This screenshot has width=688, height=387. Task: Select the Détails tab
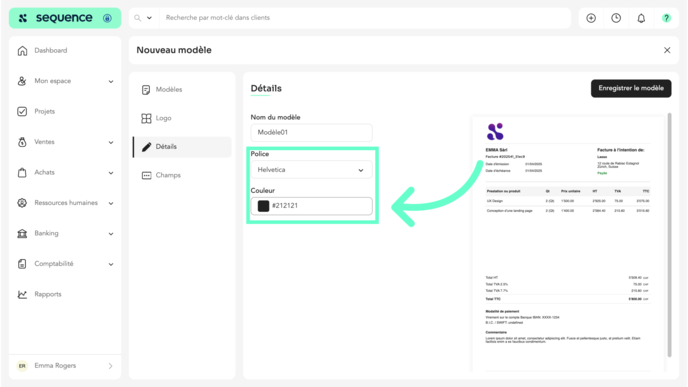pyautogui.click(x=182, y=147)
